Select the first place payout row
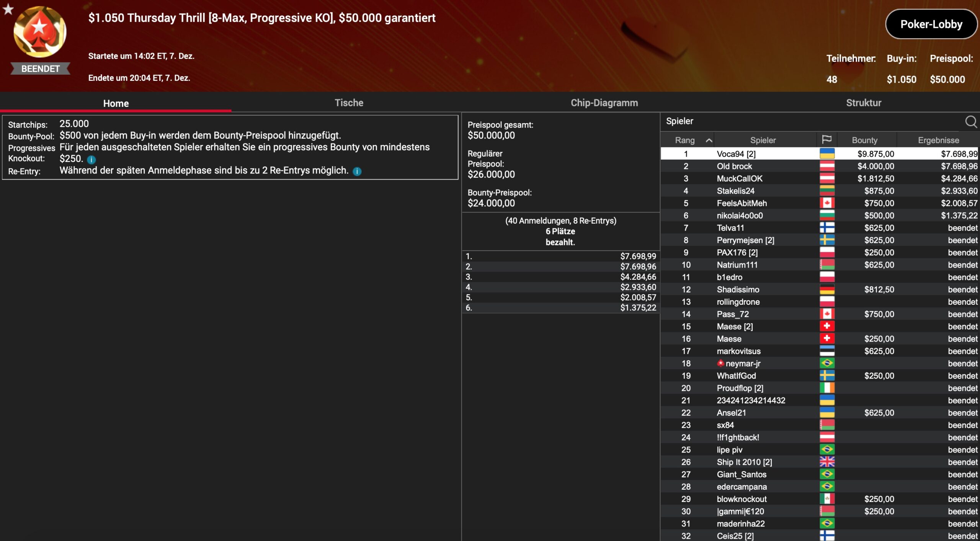 pos(560,256)
